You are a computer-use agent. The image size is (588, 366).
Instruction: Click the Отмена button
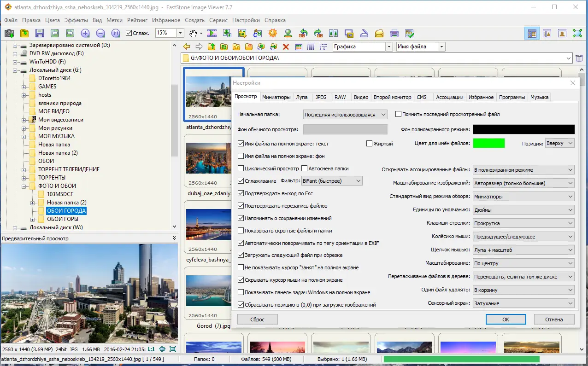[554, 319]
